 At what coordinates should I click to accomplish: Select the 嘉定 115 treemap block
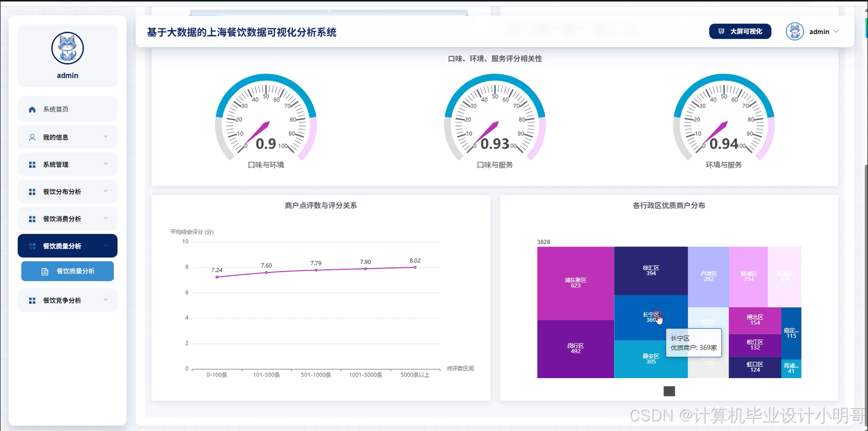[x=791, y=333]
